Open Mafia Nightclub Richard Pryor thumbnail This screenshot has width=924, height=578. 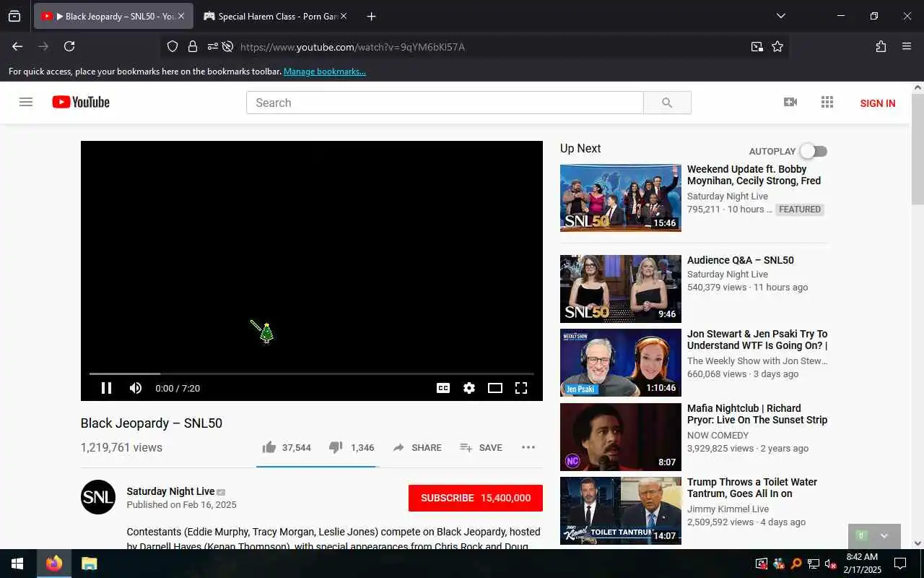[x=621, y=437]
